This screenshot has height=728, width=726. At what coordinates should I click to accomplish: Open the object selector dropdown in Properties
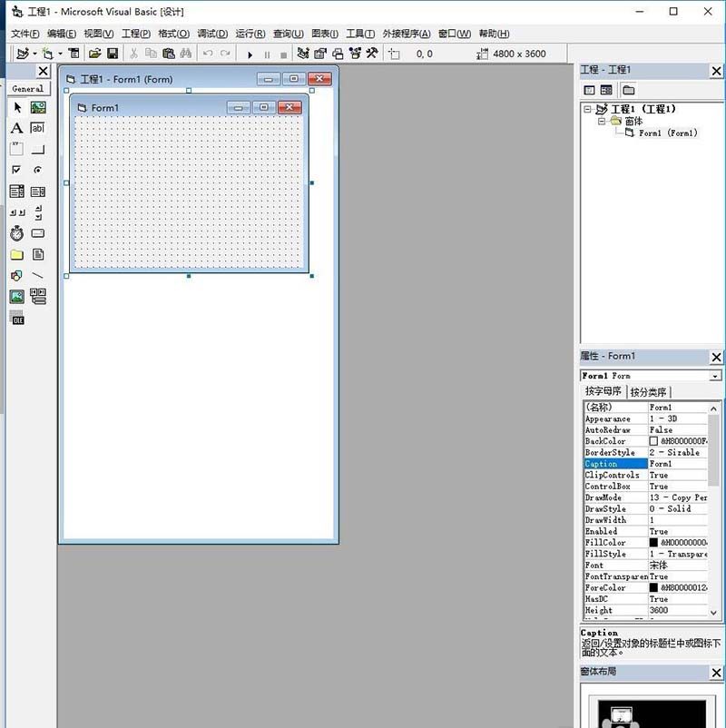[x=715, y=375]
